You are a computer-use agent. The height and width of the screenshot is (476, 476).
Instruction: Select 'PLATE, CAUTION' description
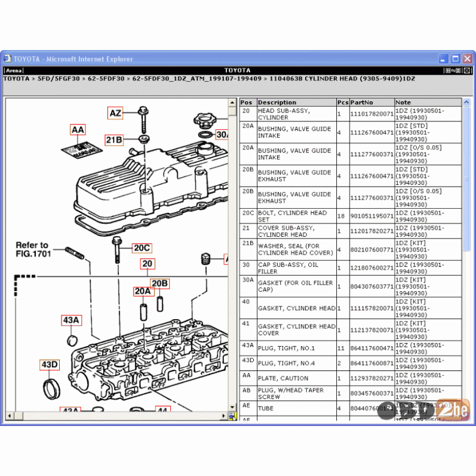(x=283, y=378)
